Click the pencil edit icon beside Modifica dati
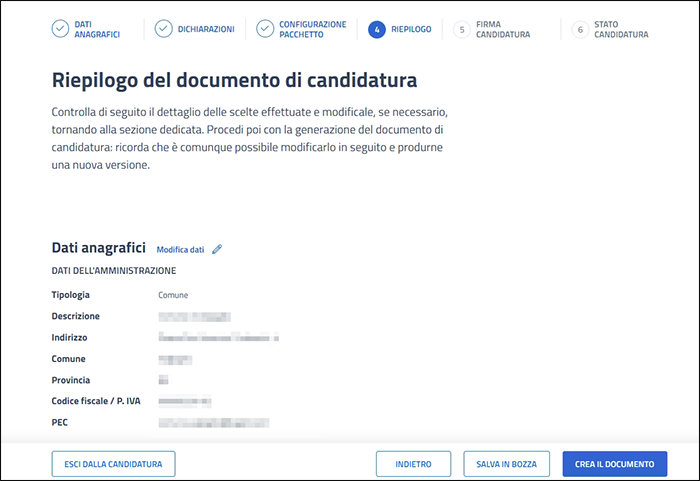The width and height of the screenshot is (700, 481). coord(217,249)
